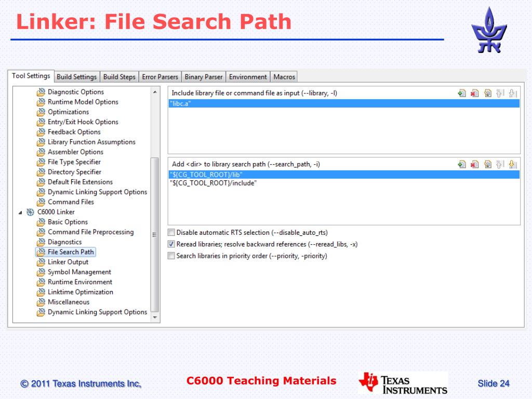Image resolution: width=532 pixels, height=399 pixels.
Task: Select C6000 Linker tree label
Action: point(56,212)
